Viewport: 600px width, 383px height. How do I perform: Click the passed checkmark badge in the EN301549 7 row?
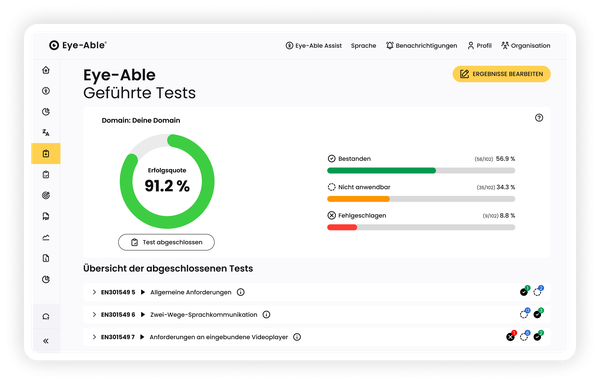point(538,336)
